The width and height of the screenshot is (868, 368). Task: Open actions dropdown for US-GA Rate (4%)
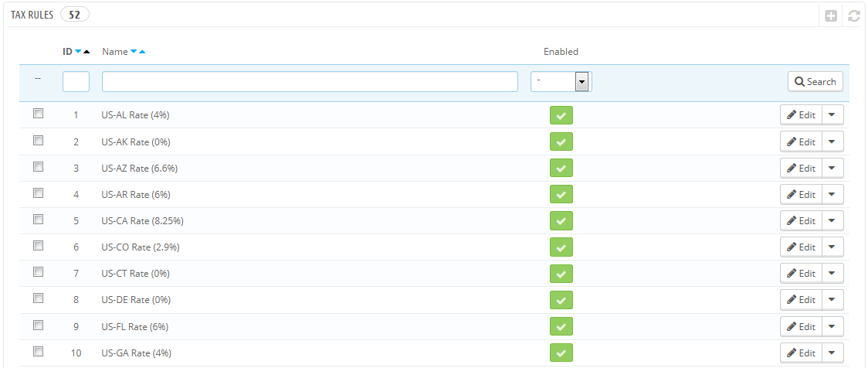[832, 353]
